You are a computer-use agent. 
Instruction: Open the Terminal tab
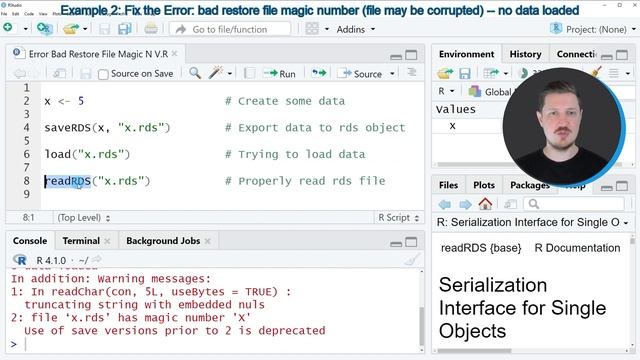81,241
